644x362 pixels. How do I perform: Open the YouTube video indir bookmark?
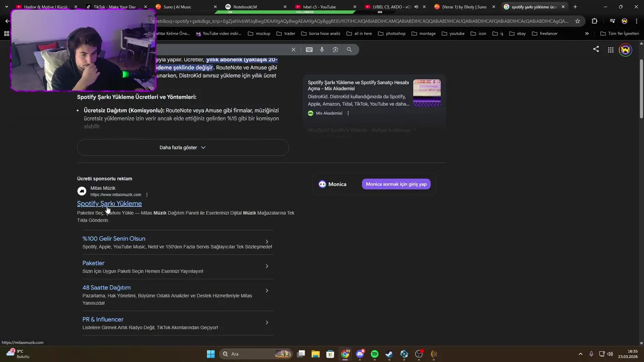pyautogui.click(x=219, y=34)
